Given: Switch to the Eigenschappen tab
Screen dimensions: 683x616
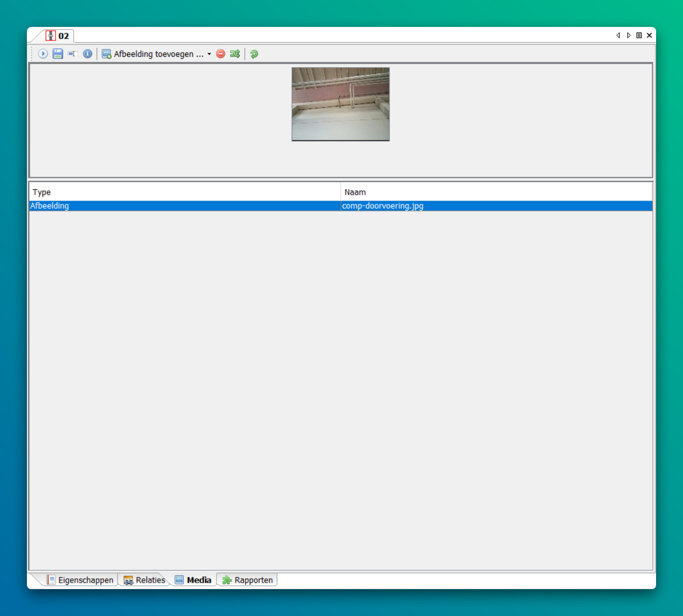Looking at the screenshot, I should (x=80, y=580).
